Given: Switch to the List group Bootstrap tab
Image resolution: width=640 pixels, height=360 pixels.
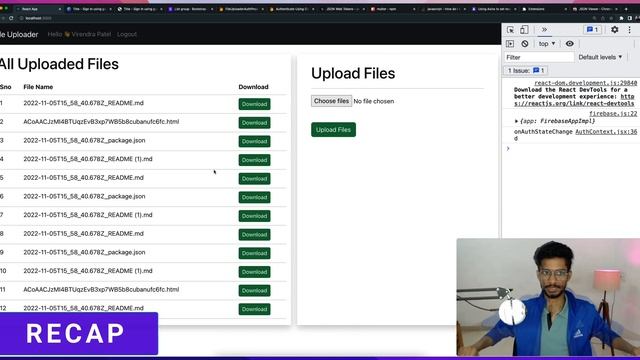Looking at the screenshot, I should (x=190, y=9).
